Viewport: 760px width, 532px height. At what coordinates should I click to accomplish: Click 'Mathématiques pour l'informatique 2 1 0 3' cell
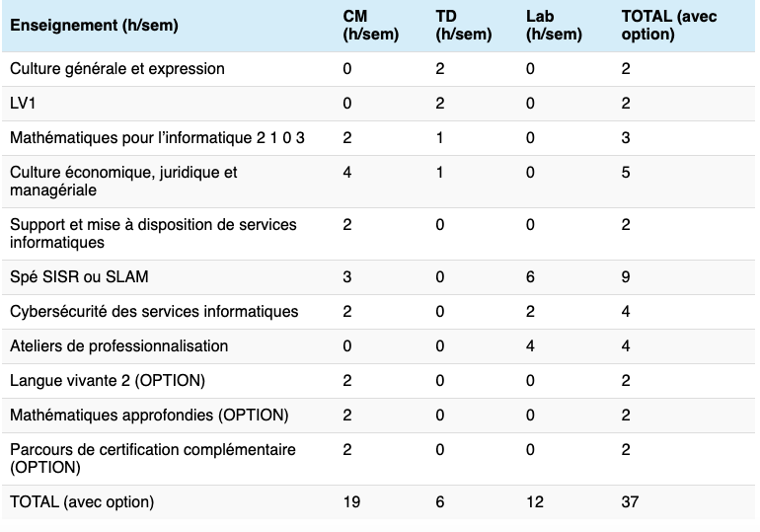pos(157,138)
